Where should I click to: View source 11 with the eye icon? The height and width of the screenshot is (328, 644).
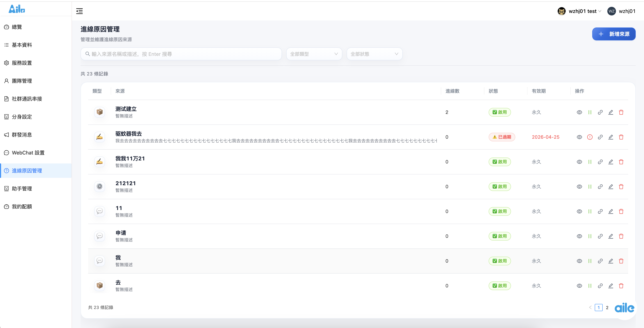tap(579, 211)
